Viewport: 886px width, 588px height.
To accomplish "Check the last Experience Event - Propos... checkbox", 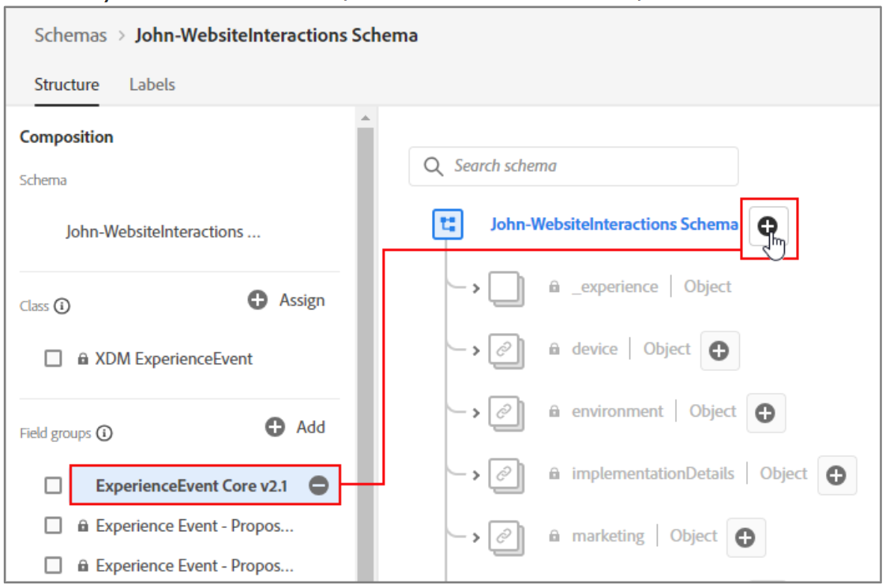I will [53, 565].
